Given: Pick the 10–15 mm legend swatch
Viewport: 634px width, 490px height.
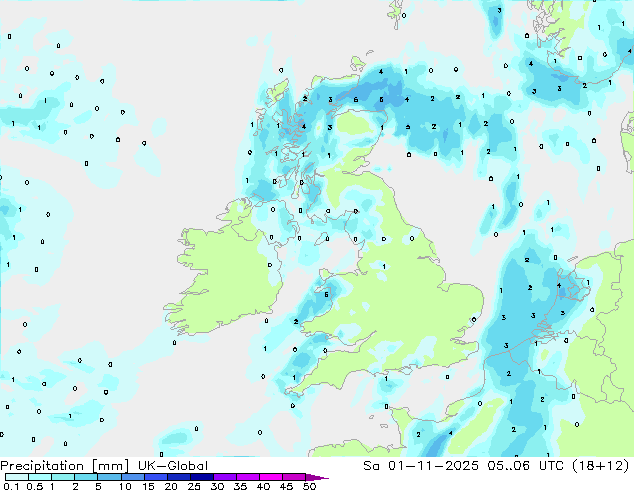Looking at the screenshot, I should click(132, 477).
